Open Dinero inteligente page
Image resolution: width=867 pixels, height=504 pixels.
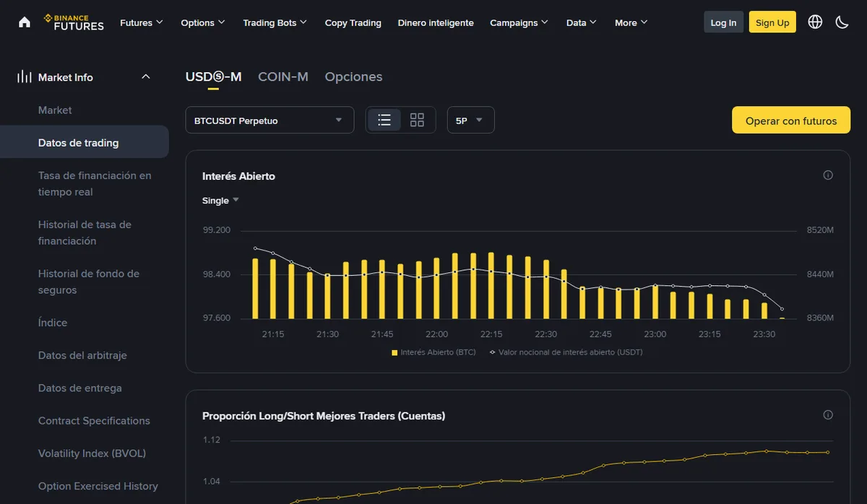[x=436, y=22]
